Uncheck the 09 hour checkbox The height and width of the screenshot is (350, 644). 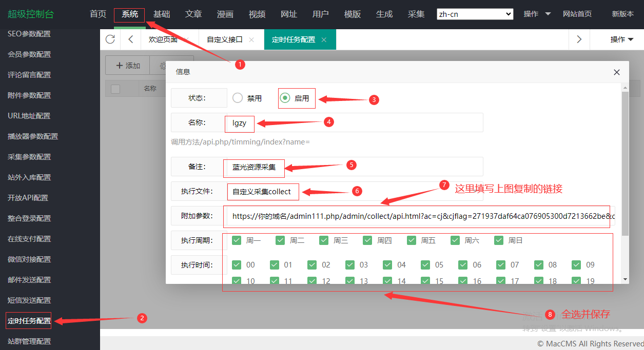point(576,265)
